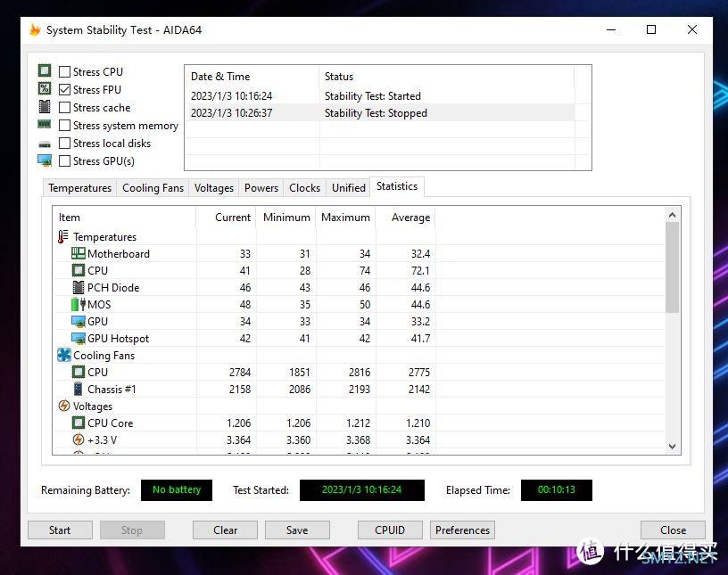
Task: Click the Elapsed Time value 00:10:13
Action: click(557, 490)
